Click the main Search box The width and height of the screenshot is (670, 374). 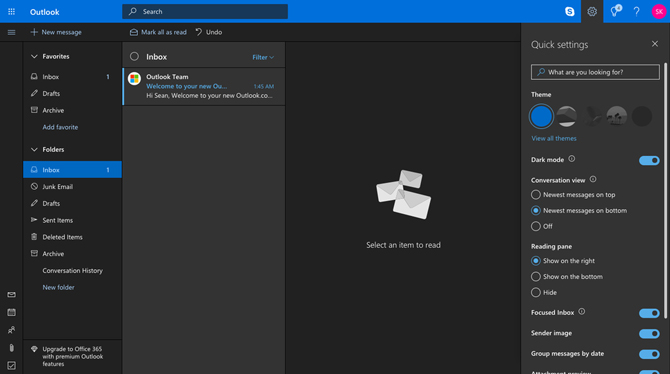click(205, 12)
